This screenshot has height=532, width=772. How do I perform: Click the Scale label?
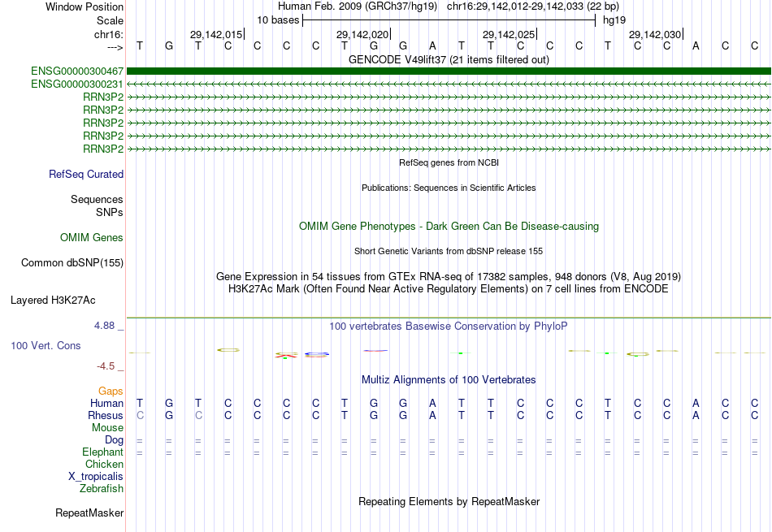[x=110, y=20]
